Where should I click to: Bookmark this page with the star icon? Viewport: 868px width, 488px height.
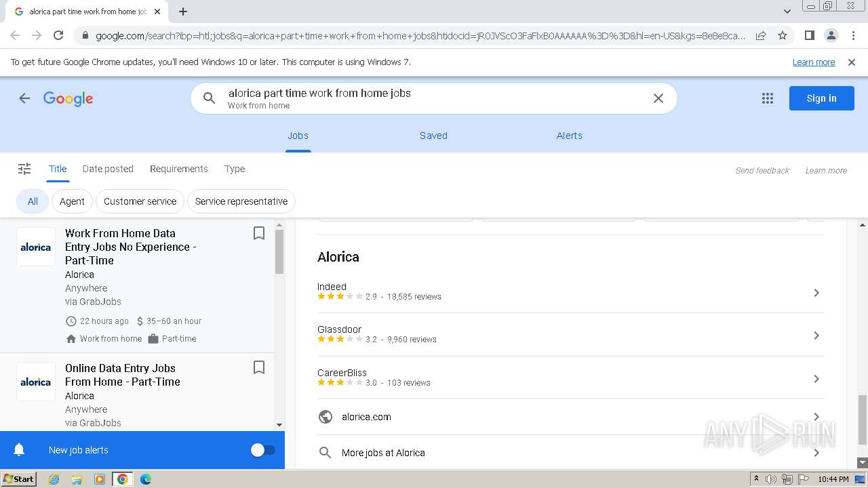[783, 35]
